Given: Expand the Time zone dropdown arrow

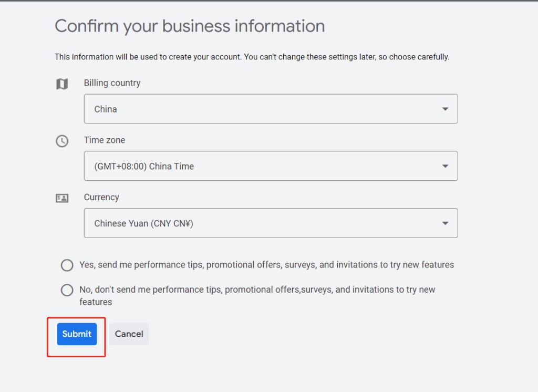Looking at the screenshot, I should (x=445, y=166).
